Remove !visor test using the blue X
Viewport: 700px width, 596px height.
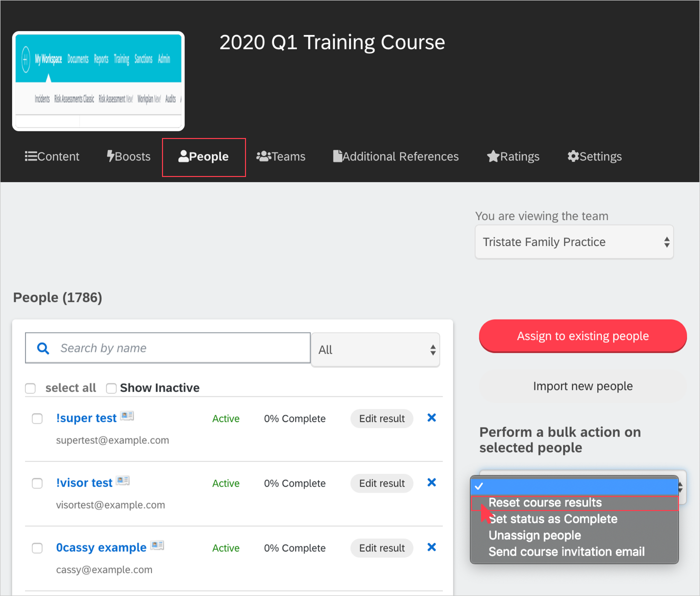431,482
